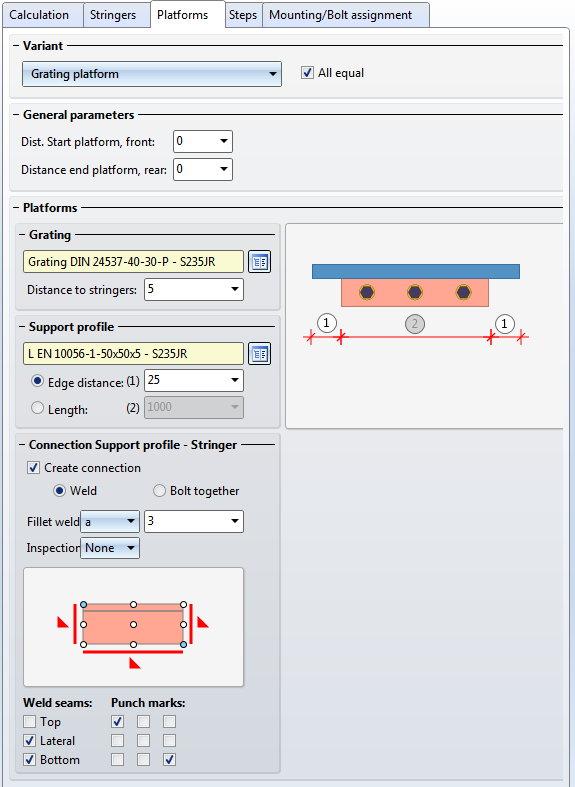Select bottom-right blue weld position point

point(184,644)
